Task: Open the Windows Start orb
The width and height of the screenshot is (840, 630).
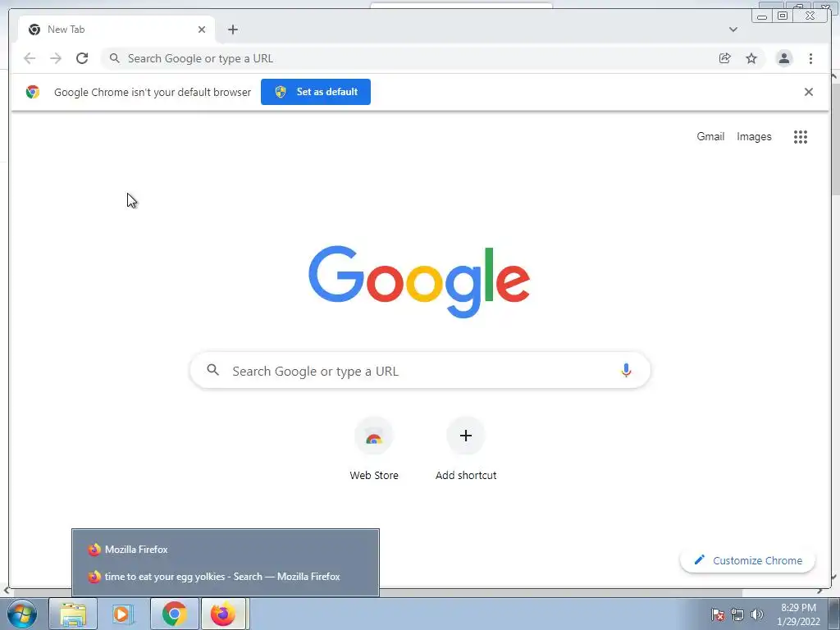Action: 22,614
